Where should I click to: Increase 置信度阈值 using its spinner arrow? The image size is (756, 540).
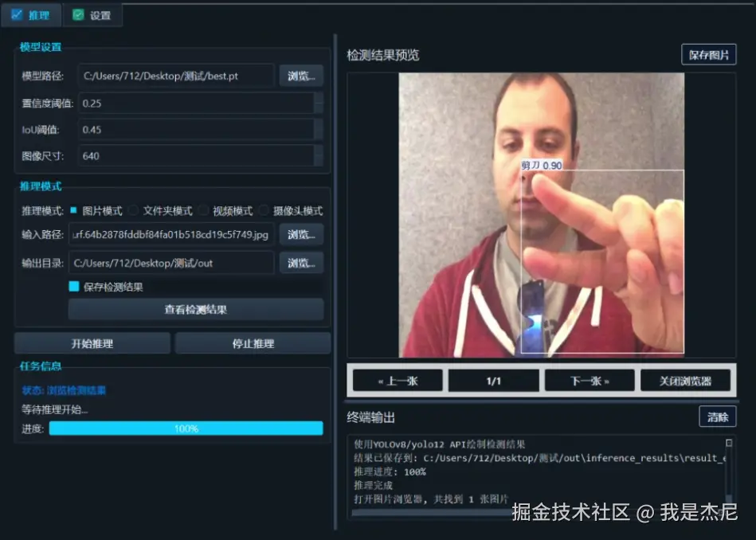click(x=319, y=99)
